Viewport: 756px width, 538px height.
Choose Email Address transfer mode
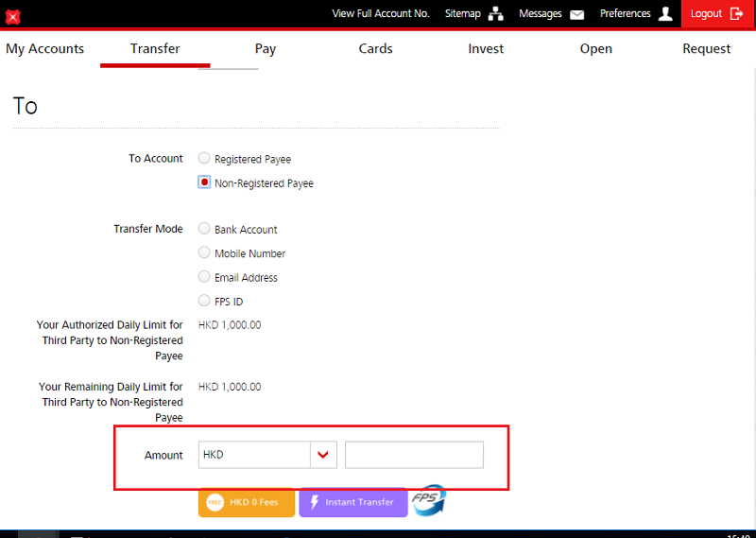204,277
